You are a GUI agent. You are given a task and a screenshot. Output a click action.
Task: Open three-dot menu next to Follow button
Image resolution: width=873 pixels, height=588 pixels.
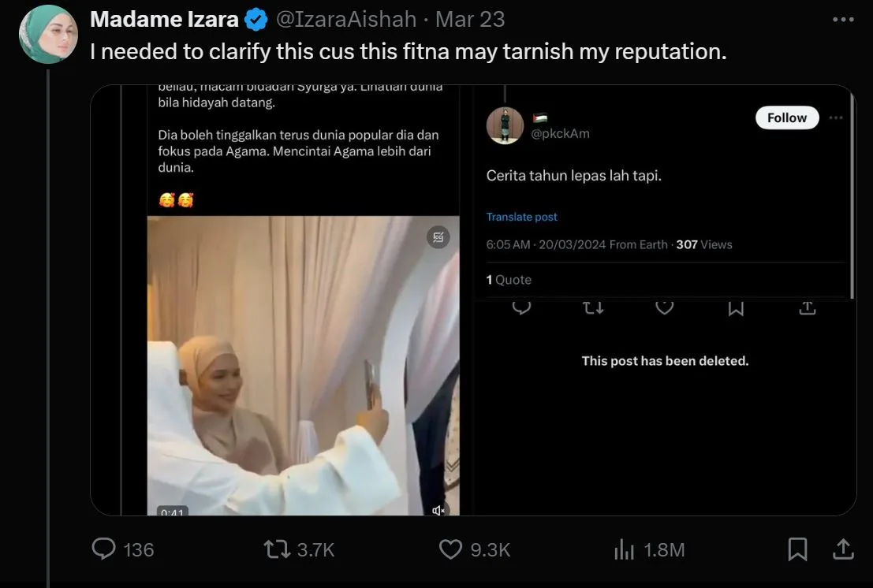click(839, 117)
